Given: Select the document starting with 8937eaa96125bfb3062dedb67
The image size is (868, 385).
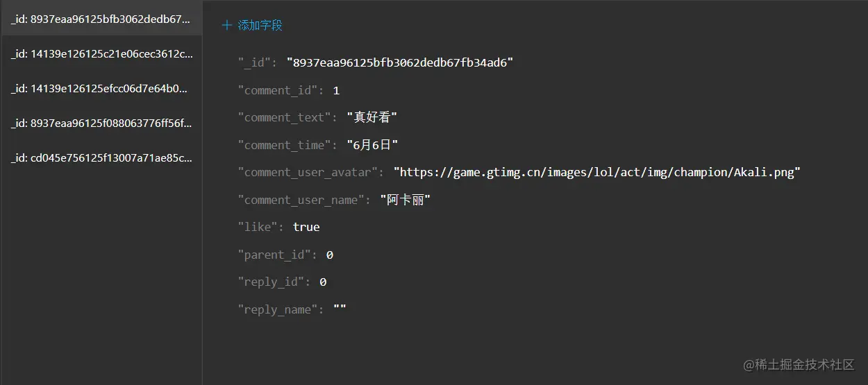Looking at the screenshot, I should [x=101, y=19].
